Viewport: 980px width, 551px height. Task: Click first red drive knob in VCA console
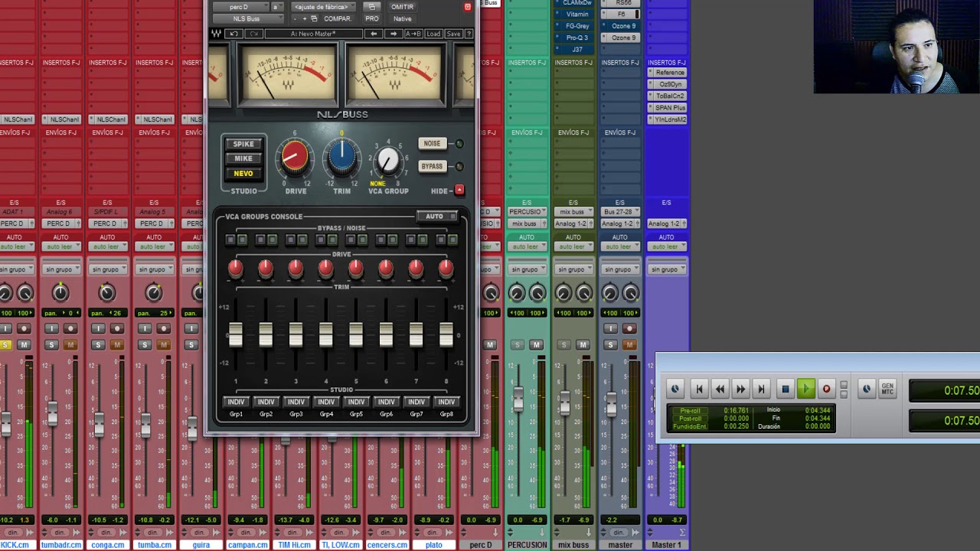click(x=235, y=268)
